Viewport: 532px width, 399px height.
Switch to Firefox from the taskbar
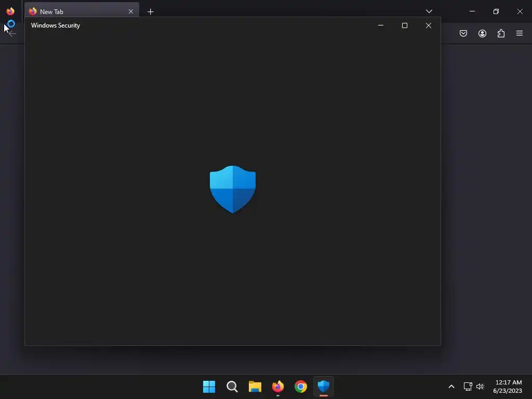(x=278, y=387)
